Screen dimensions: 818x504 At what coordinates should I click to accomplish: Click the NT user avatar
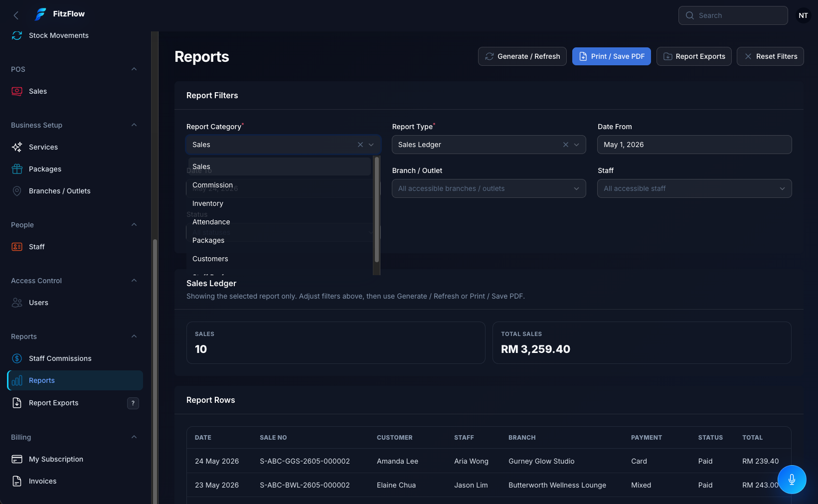pos(803,15)
